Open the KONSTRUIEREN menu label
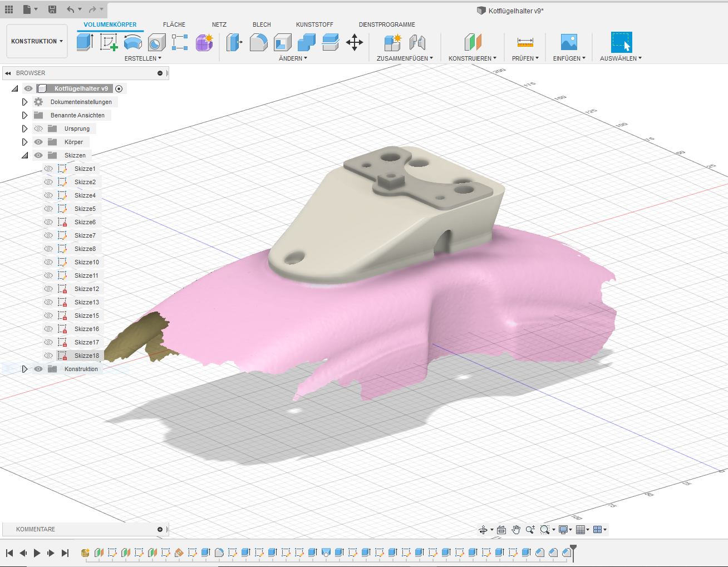The height and width of the screenshot is (567, 728). [473, 58]
